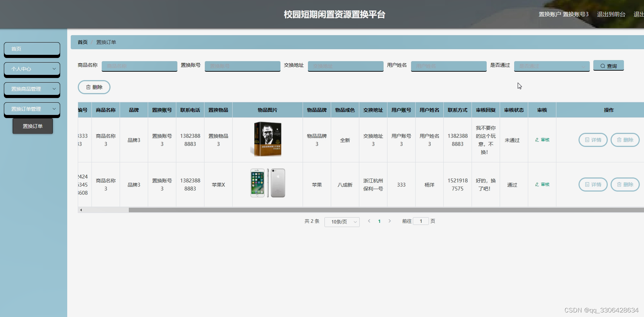This screenshot has height=317, width=644.
Task: Click the scrollbar left arrow
Action: click(x=81, y=210)
